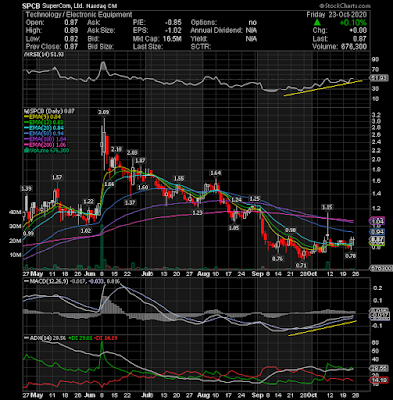Click the Technology / Electronic Equipment sector text
This screenshot has height=400, width=393.
(x=79, y=15)
